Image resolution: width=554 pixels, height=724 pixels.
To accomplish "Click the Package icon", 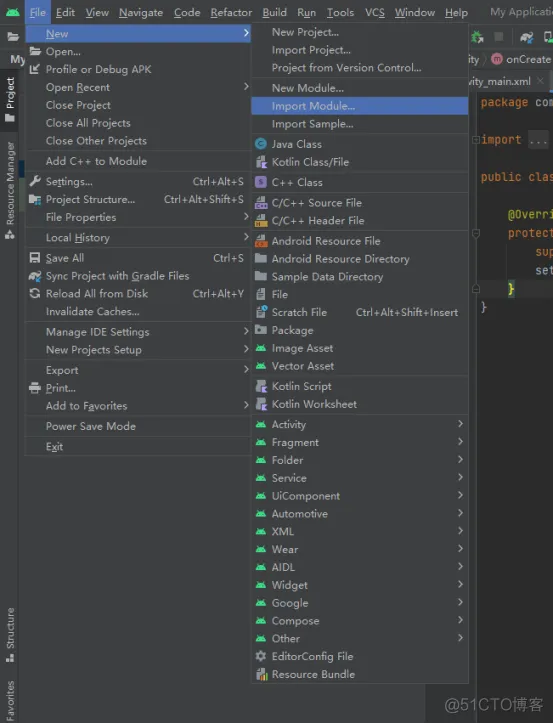I will coord(261,330).
